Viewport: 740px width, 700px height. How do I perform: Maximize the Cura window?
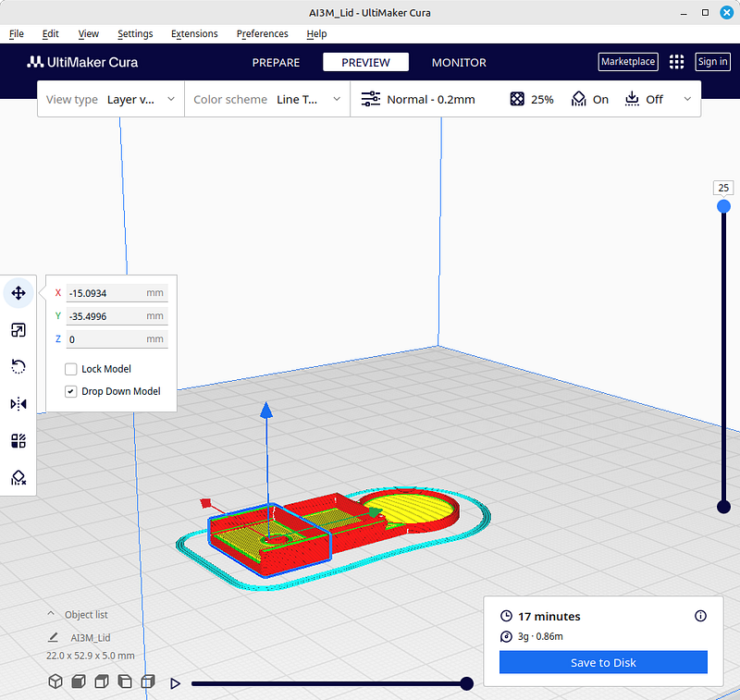[705, 13]
